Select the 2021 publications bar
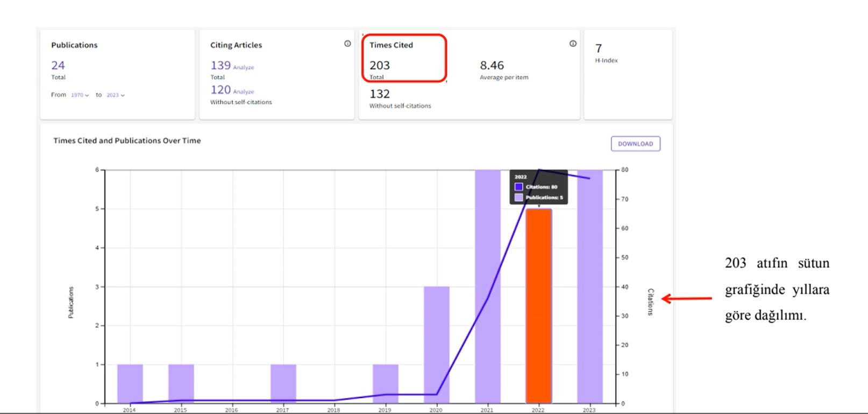 tap(487, 286)
